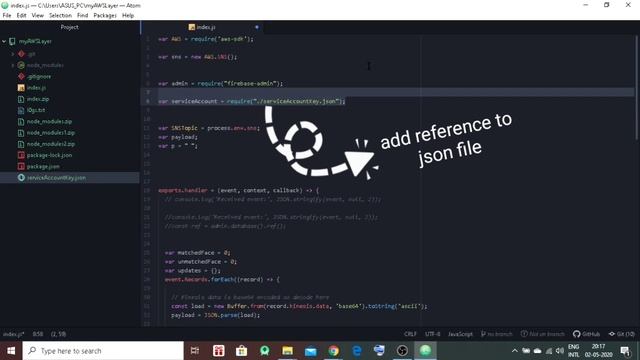Viewport: 640px width, 360px height.
Task: Click the serviceAccountKey.json file icon
Action: [x=21, y=178]
